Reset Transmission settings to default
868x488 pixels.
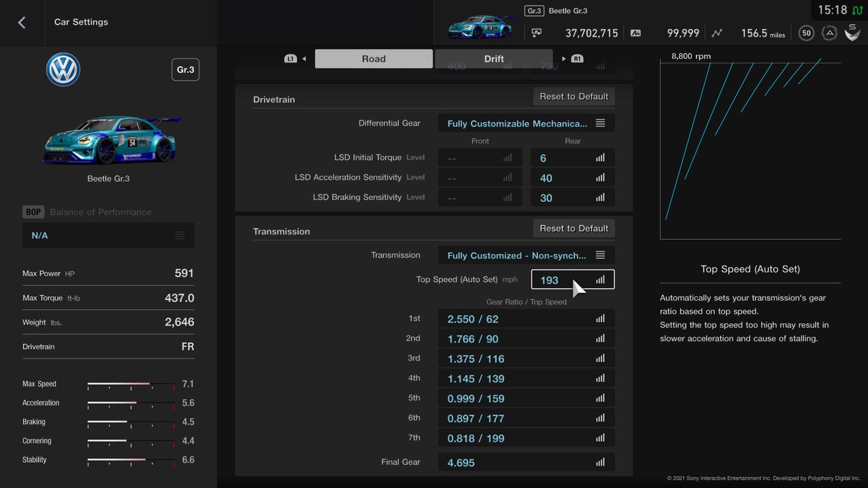click(x=574, y=228)
